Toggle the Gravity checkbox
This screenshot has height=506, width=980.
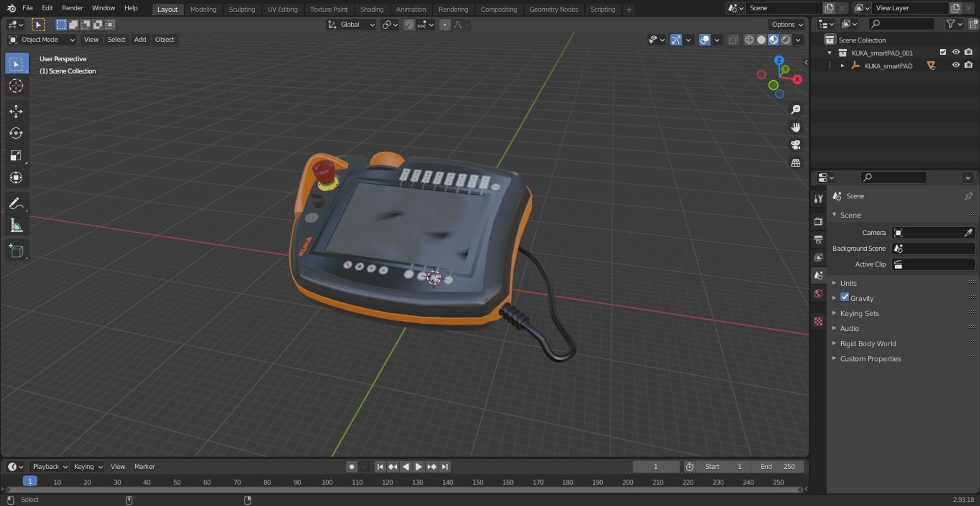[x=845, y=297]
